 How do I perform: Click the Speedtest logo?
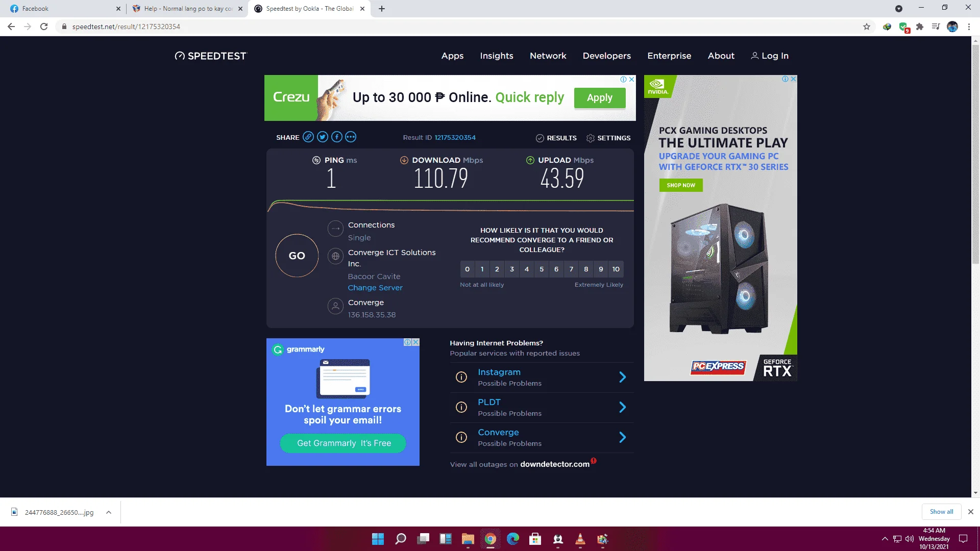coord(210,56)
